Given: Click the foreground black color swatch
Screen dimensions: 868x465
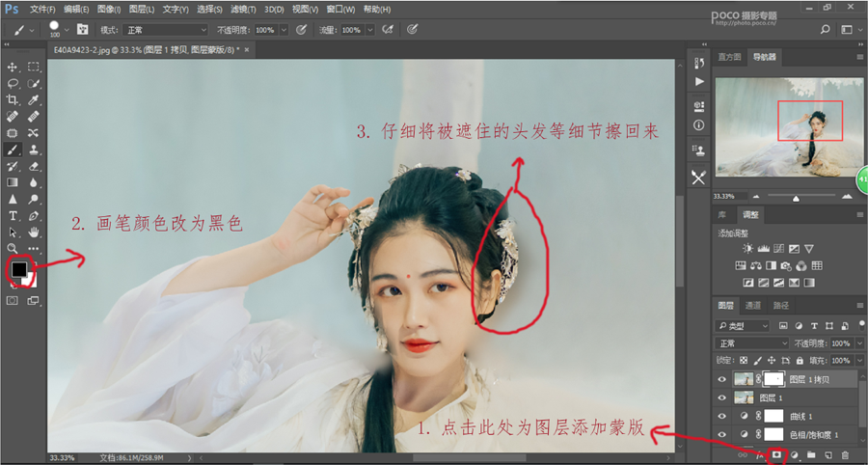Looking at the screenshot, I should click(18, 268).
